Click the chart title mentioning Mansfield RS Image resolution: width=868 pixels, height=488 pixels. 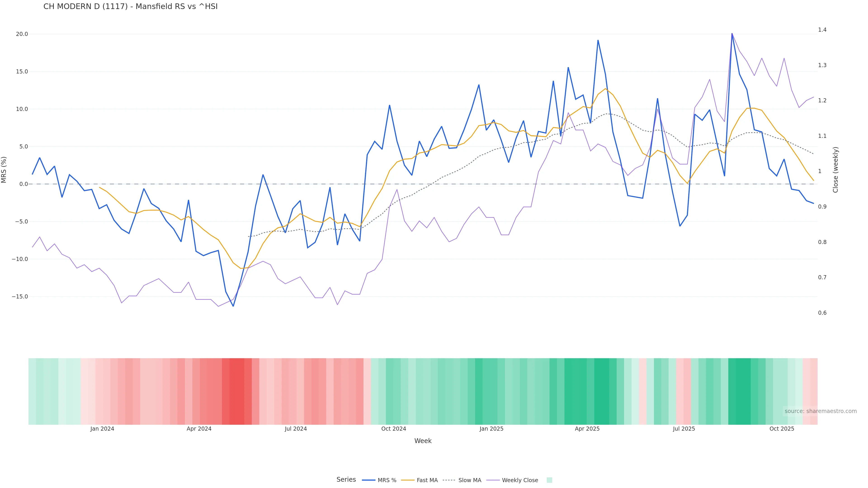[130, 7]
